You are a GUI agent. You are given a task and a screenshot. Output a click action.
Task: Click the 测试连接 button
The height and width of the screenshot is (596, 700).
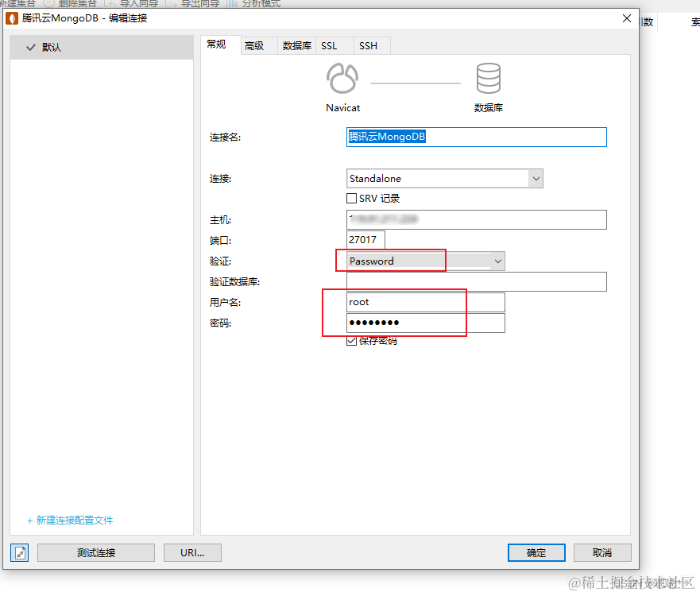[x=96, y=553]
